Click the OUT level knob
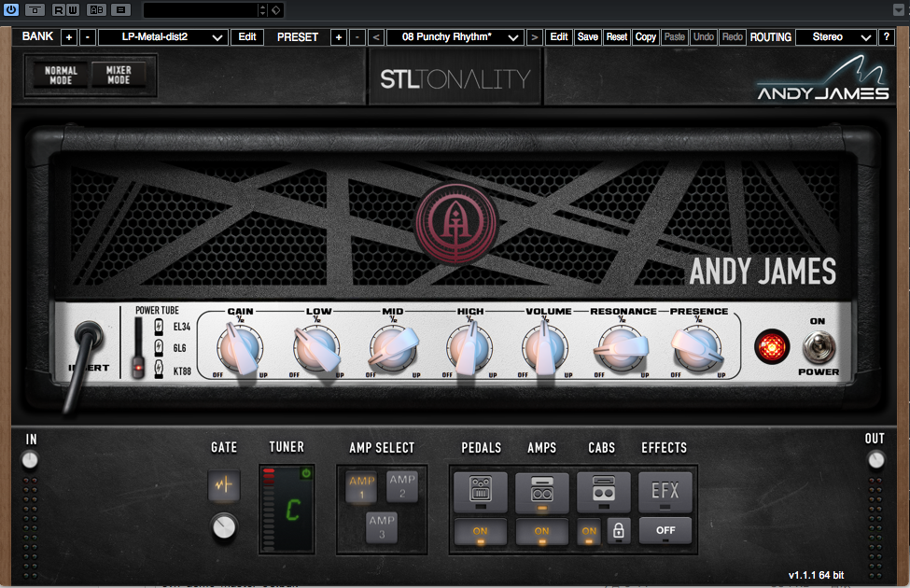This screenshot has width=910, height=588. [x=875, y=460]
